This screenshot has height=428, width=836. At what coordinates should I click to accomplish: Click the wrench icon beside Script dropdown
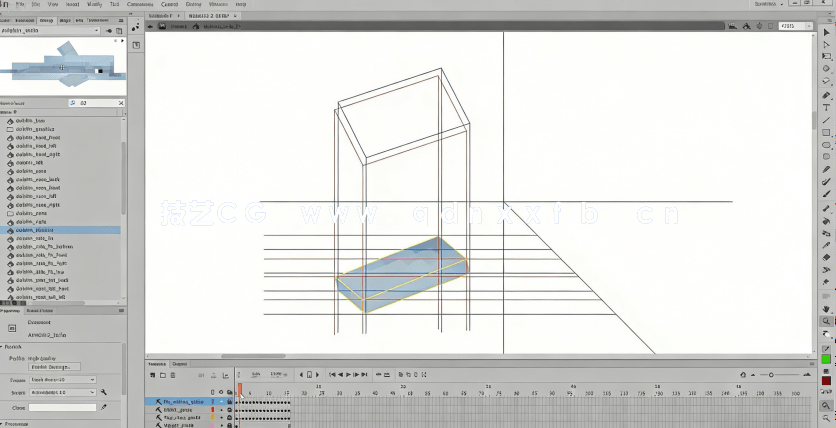click(x=104, y=393)
